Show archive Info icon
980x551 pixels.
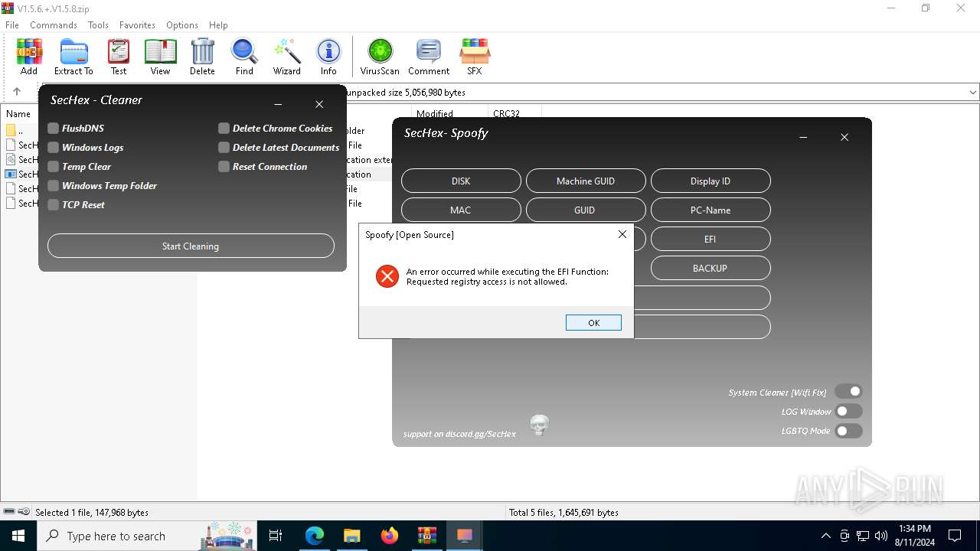[328, 57]
